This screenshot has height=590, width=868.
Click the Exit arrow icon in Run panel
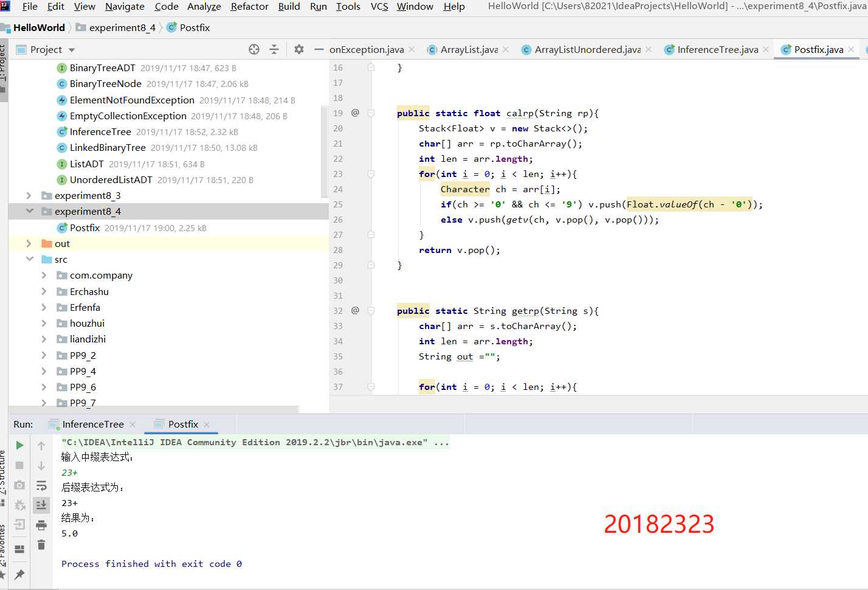pyautogui.click(x=19, y=524)
